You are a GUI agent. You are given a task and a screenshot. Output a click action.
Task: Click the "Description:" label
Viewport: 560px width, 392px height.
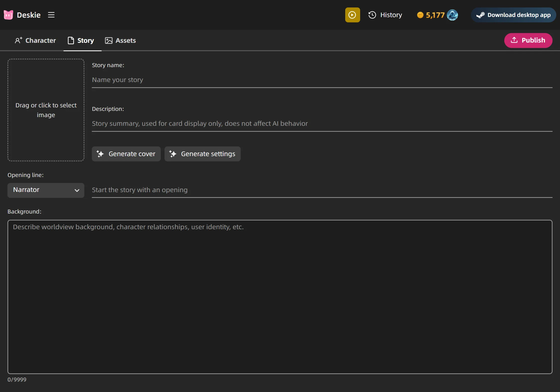(x=108, y=109)
